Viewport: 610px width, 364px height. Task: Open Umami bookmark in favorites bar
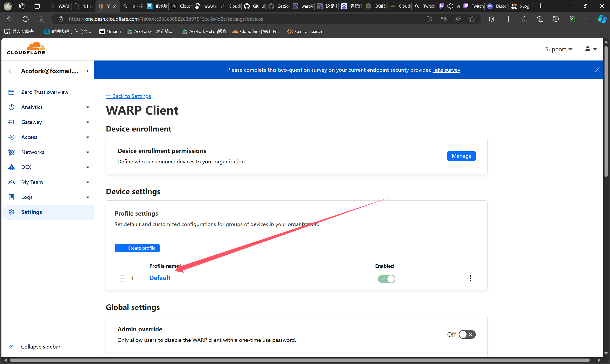(110, 31)
